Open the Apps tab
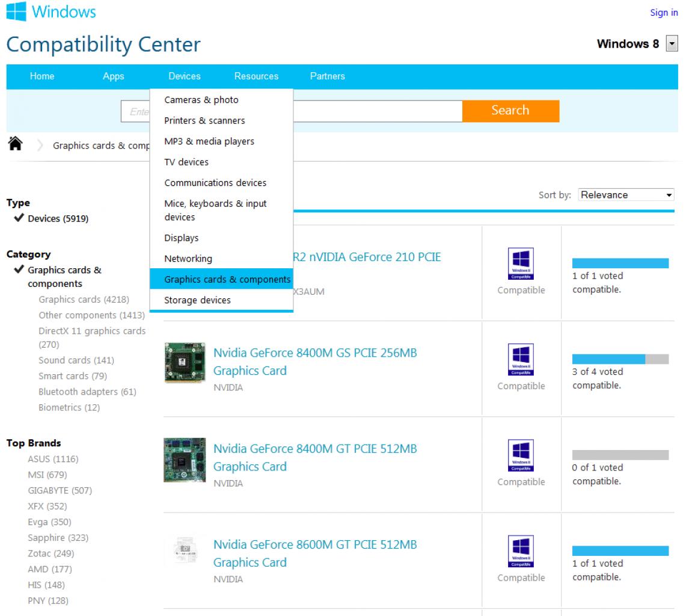Screen dimensions: 686x616 [x=113, y=76]
